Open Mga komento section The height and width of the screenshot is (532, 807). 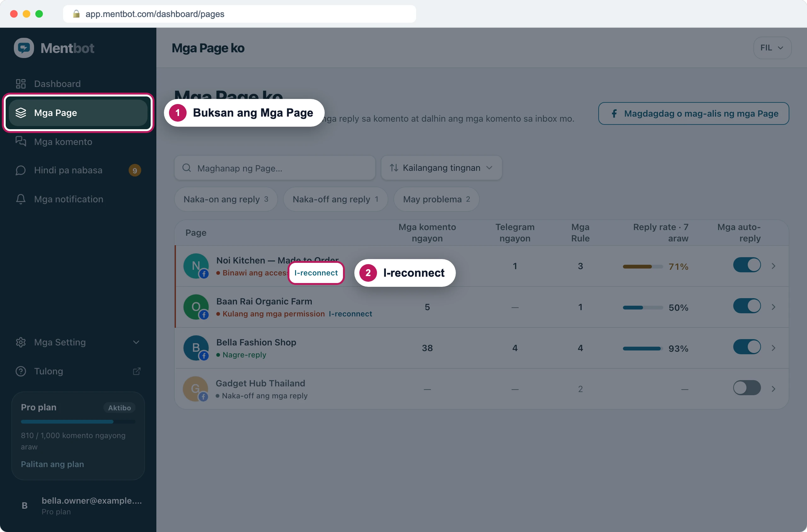(x=78, y=142)
